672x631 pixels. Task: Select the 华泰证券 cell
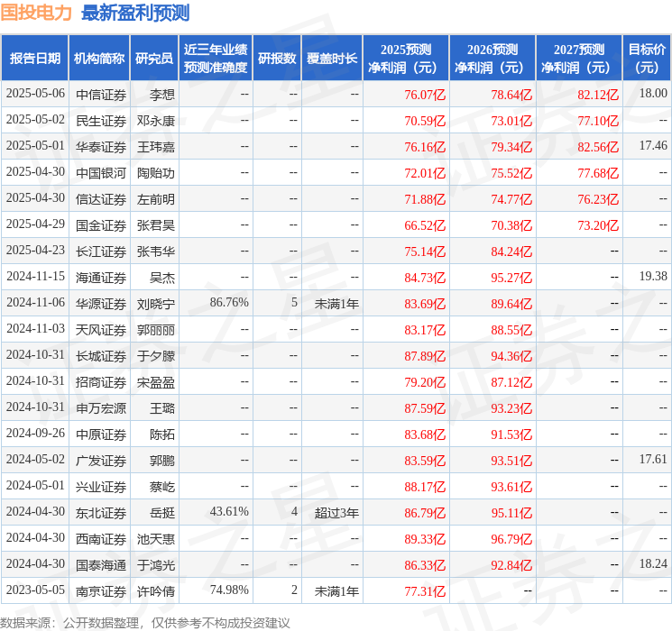pos(101,147)
